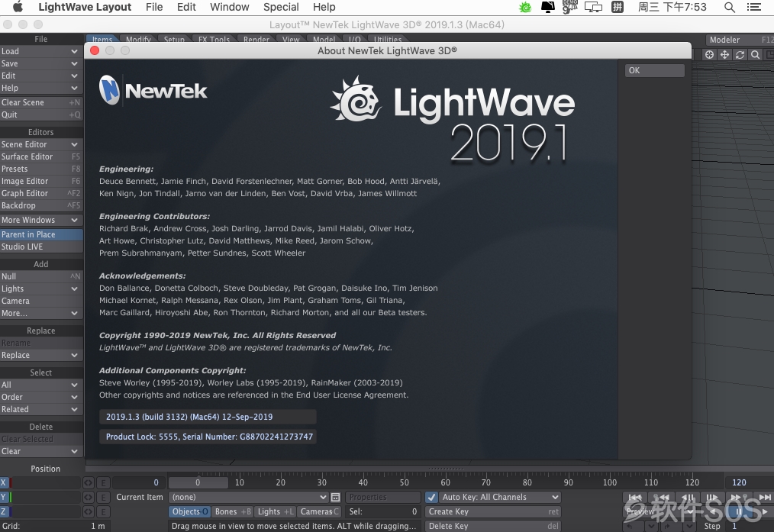Image resolution: width=774 pixels, height=532 pixels.
Task: Open the Help menu in the menu bar
Action: click(324, 7)
